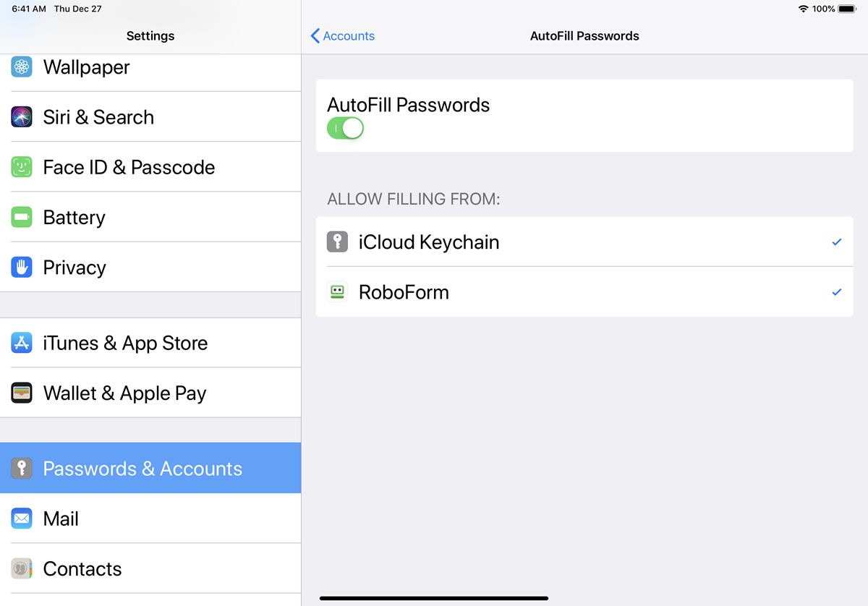Click the Contacts icon in sidebar
Screen dimensions: 868x606
pyautogui.click(x=22, y=569)
